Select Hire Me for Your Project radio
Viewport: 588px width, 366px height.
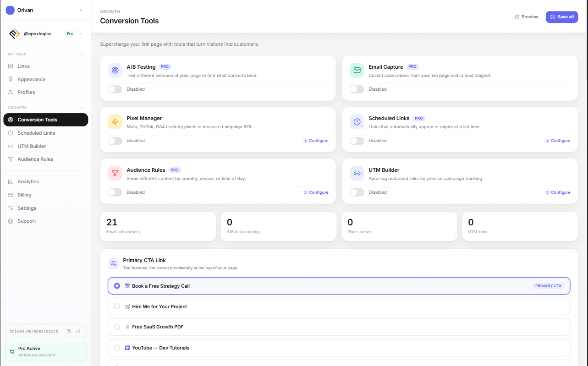117,306
